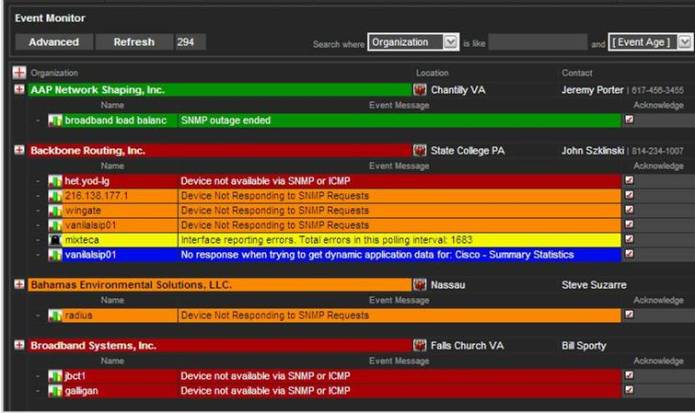Click the Advanced button
Viewport: 695px width, 413px height.
(x=54, y=42)
